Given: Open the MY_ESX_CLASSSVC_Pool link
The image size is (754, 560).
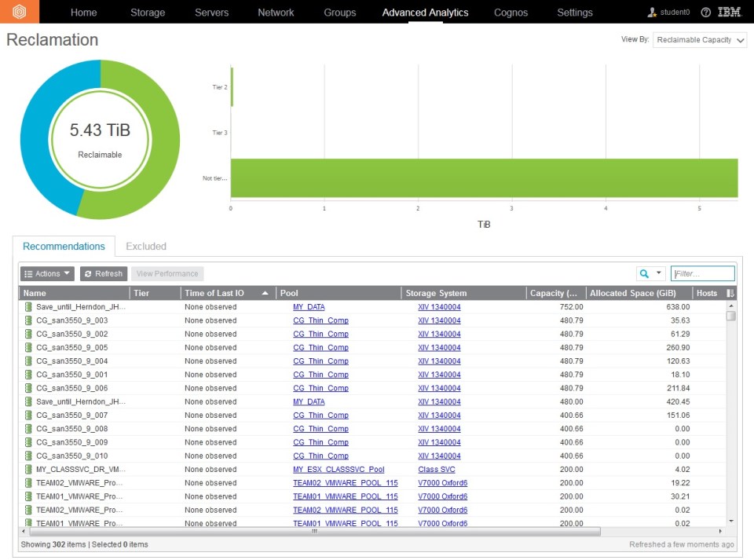Looking at the screenshot, I should pyautogui.click(x=339, y=469).
